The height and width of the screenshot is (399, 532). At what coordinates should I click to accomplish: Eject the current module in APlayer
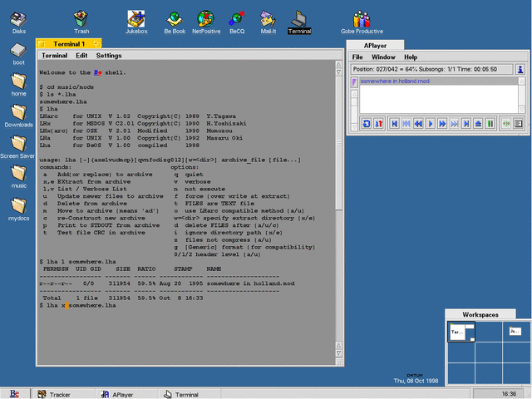click(x=479, y=124)
